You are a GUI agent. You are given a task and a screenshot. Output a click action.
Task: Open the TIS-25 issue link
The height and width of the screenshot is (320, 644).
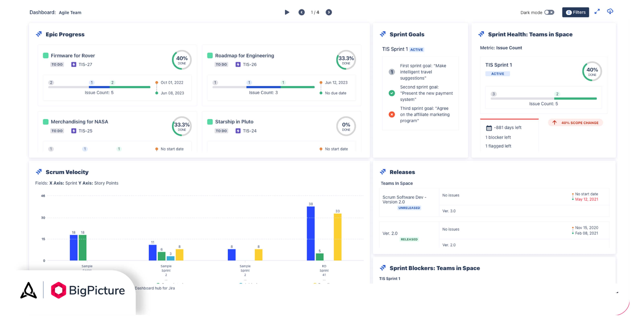pos(85,131)
